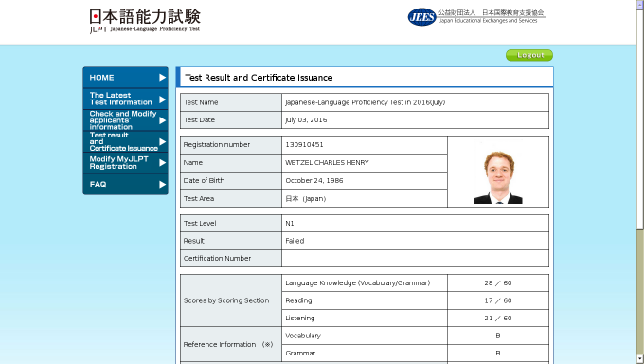Click the Test Result and Certificate Issuance heading
The width and height of the screenshot is (644, 364).
coord(259,78)
